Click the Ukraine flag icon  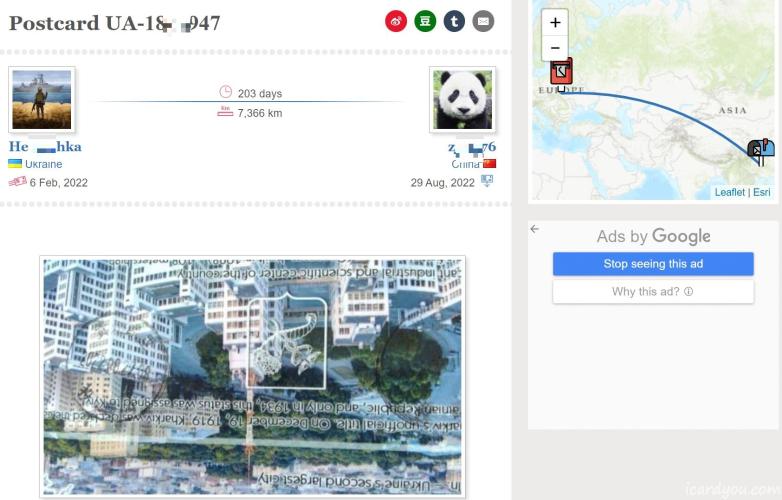(15, 164)
